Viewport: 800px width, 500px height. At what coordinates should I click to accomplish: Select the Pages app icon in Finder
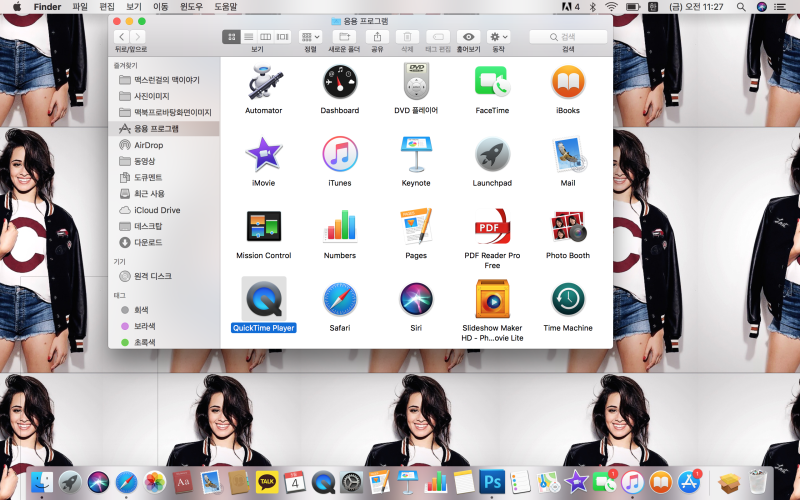tap(416, 226)
